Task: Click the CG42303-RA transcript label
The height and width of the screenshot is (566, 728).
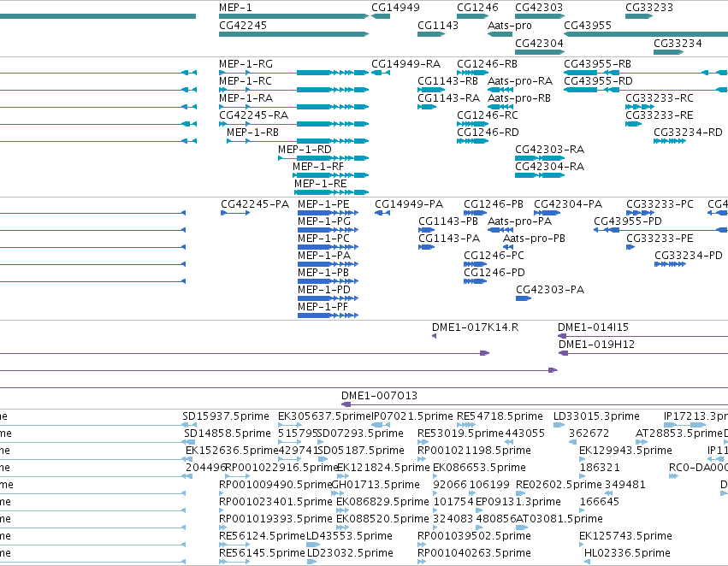Action: tap(550, 150)
